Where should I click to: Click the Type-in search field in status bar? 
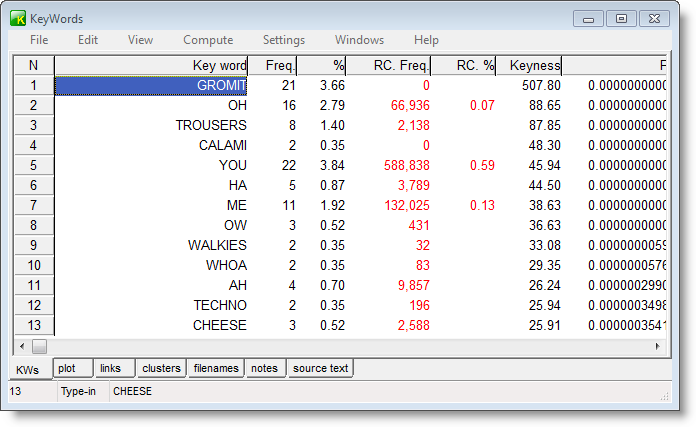(x=380, y=392)
